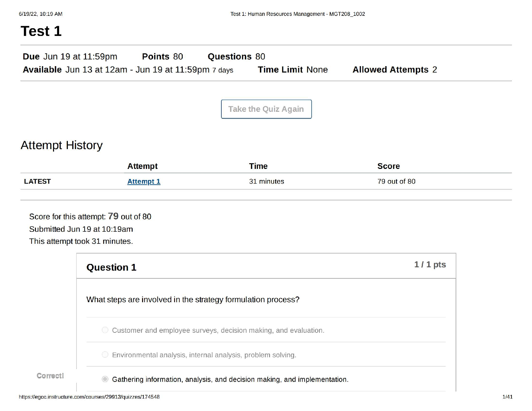Click the Correct! indicator label
This screenshot has width=532, height=411.
(50, 376)
